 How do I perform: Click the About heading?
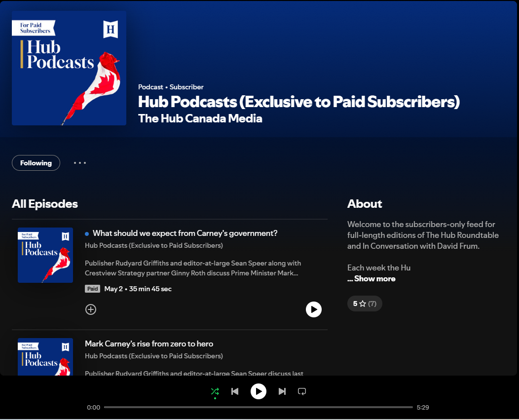(x=365, y=204)
